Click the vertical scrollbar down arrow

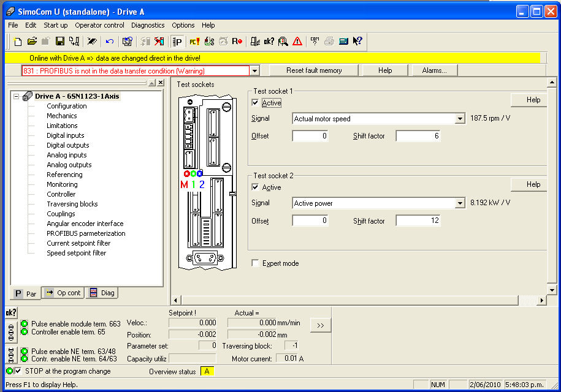point(552,290)
